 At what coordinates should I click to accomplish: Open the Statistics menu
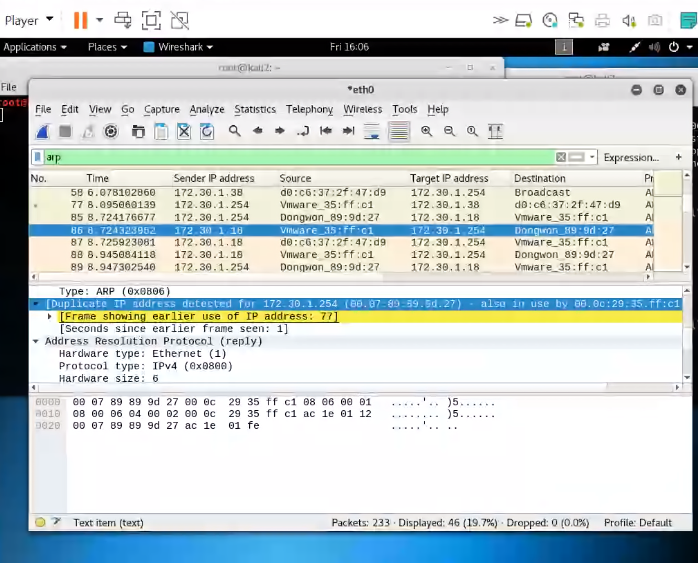pyautogui.click(x=255, y=109)
